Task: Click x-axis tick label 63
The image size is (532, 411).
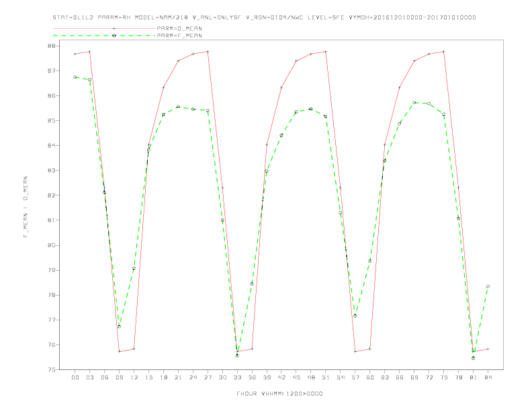Action: click(x=385, y=377)
